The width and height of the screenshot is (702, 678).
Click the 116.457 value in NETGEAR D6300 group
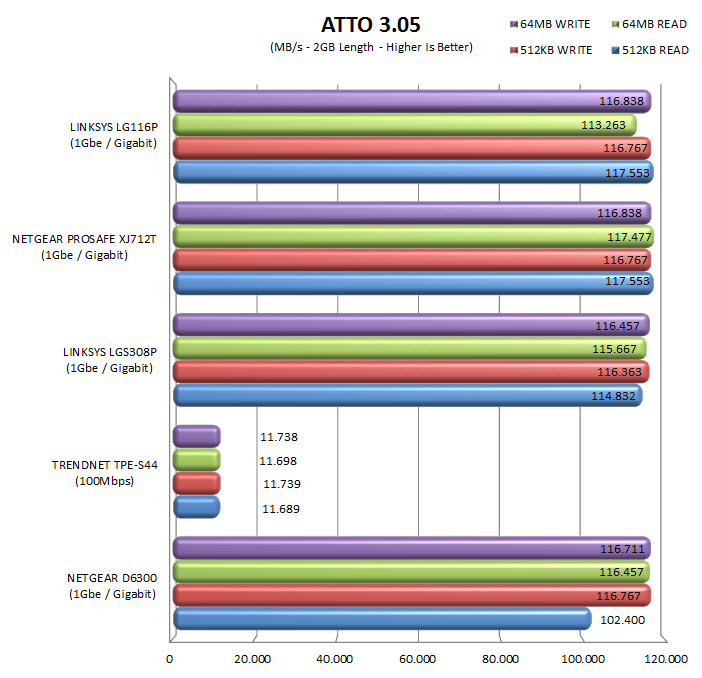tap(621, 572)
